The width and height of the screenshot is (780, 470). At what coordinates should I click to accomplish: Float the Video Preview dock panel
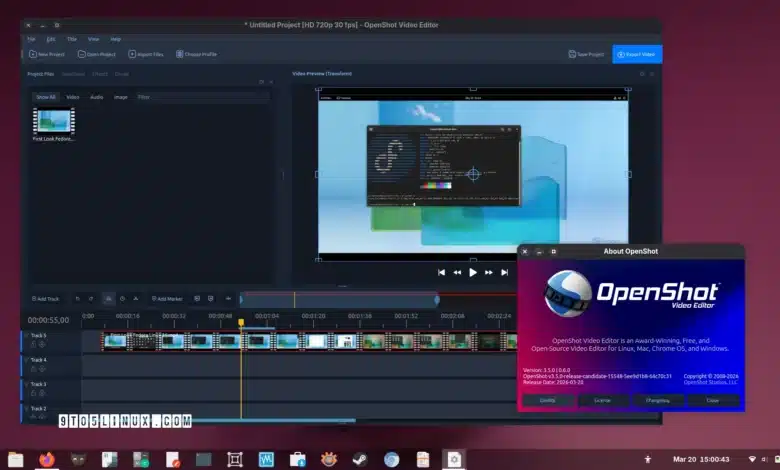pos(642,74)
